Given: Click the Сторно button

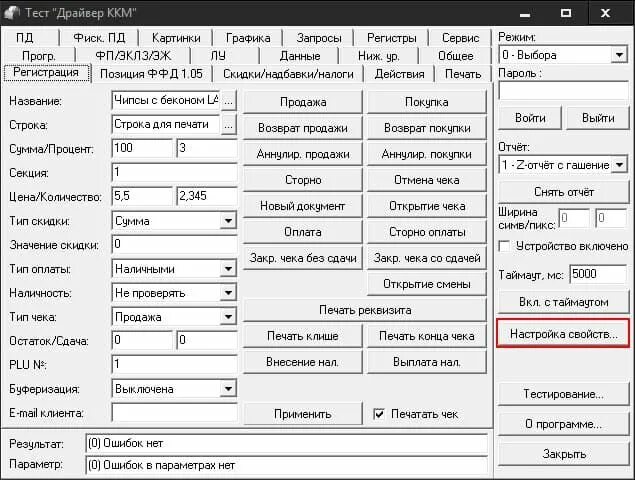Looking at the screenshot, I should [x=303, y=180].
